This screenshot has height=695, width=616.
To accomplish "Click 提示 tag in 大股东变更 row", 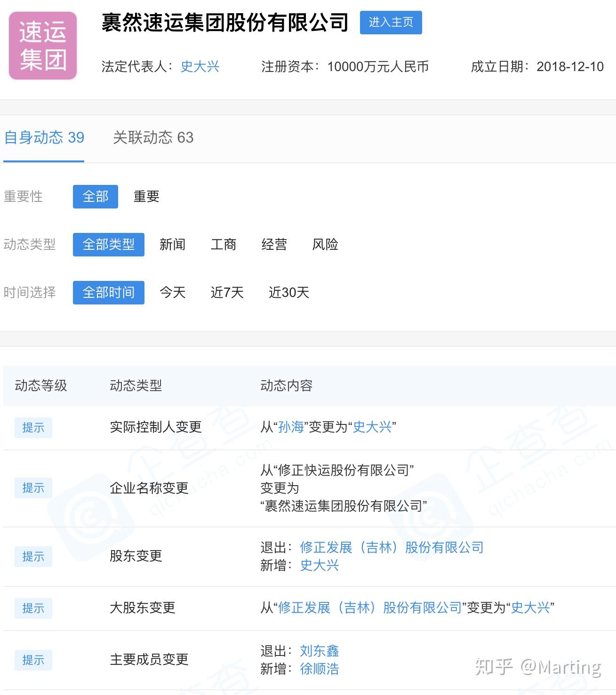I will [x=33, y=608].
